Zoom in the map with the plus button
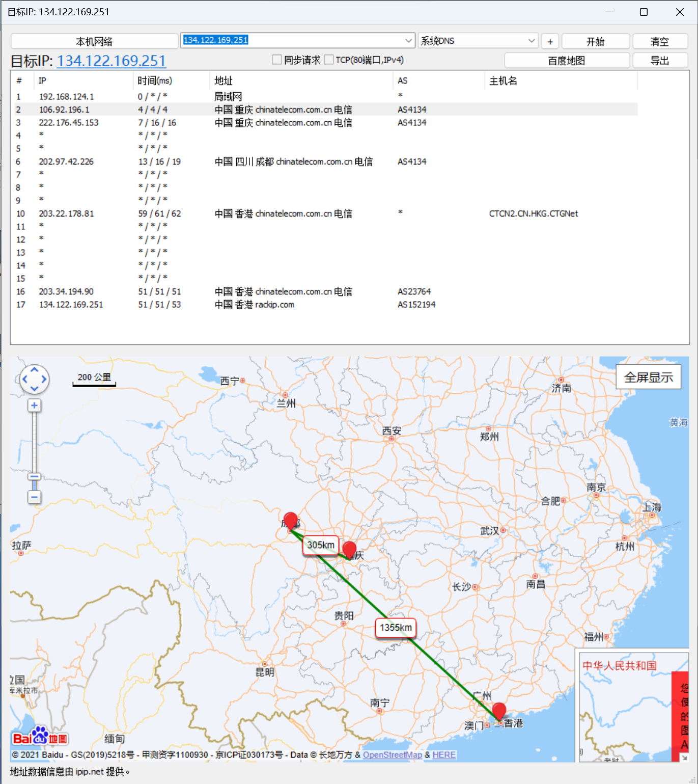Image resolution: width=698 pixels, height=784 pixels. [34, 405]
